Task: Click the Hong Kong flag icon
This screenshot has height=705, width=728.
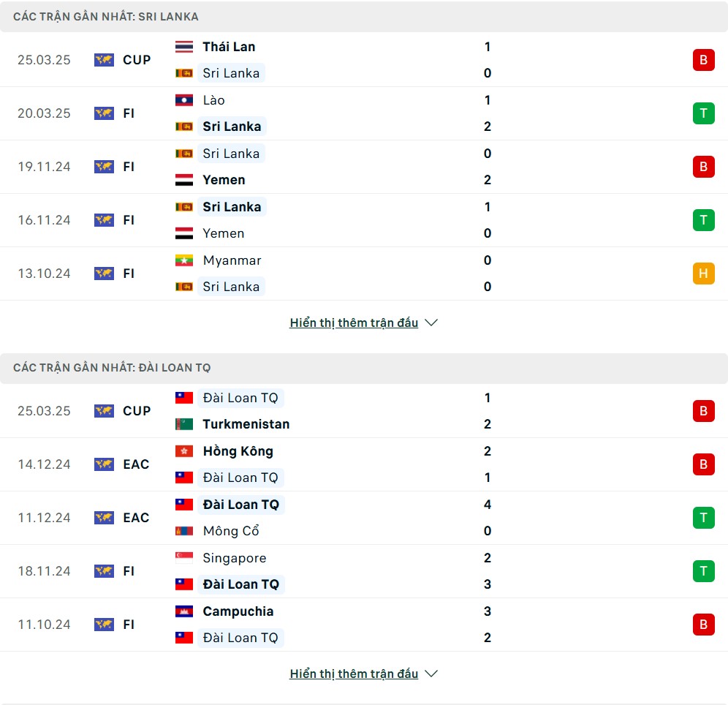Action: coord(184,451)
